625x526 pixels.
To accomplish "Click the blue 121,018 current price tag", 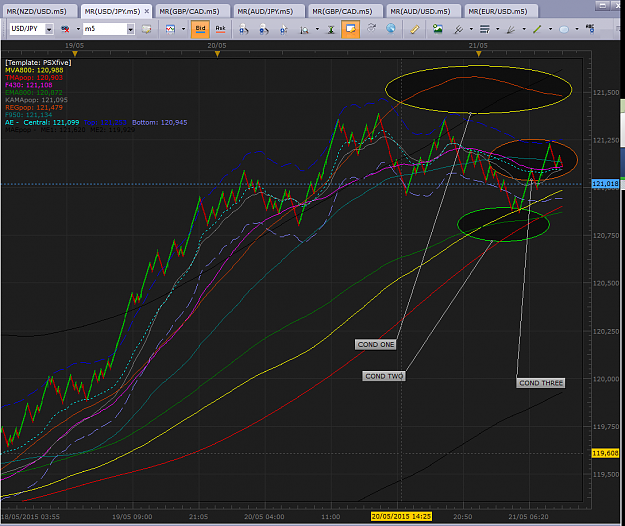I will pyautogui.click(x=605, y=184).
